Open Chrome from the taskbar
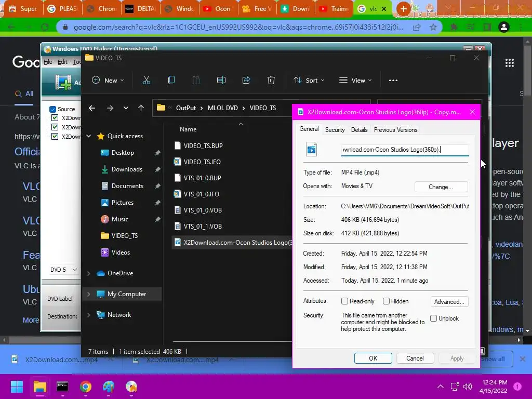Screen dimensions: 532x399 86,387
